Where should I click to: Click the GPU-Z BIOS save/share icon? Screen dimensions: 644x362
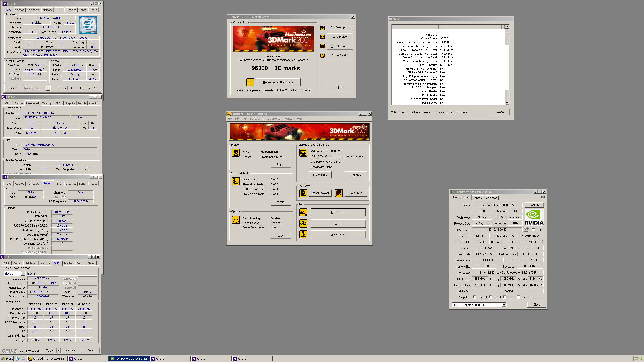click(526, 230)
